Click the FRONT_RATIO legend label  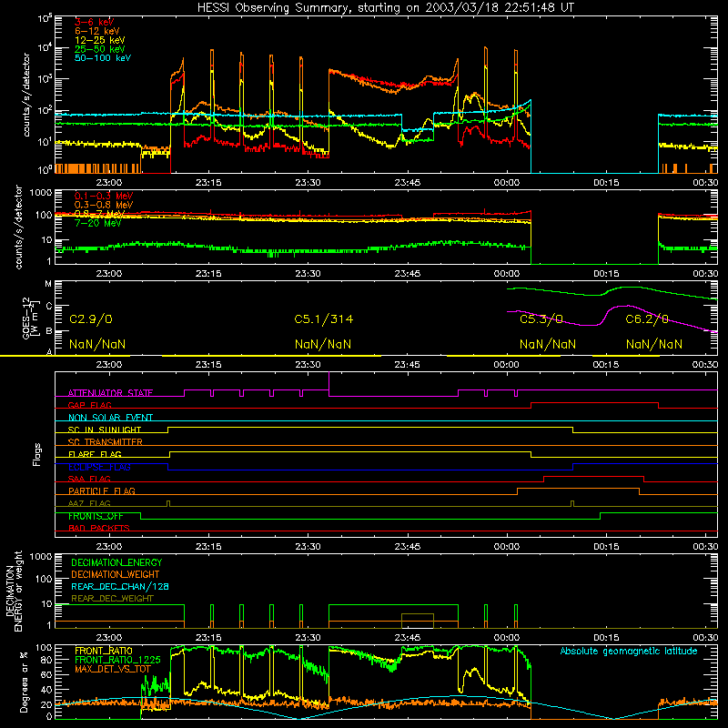[104, 651]
